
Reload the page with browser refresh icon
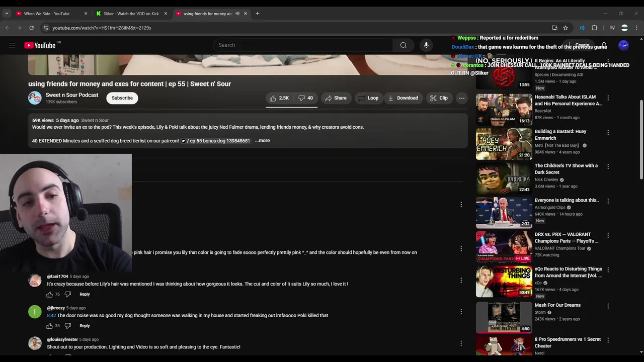(31, 28)
